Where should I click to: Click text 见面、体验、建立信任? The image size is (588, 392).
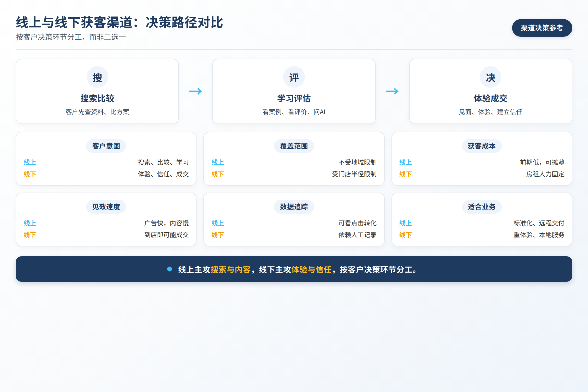[x=490, y=112]
